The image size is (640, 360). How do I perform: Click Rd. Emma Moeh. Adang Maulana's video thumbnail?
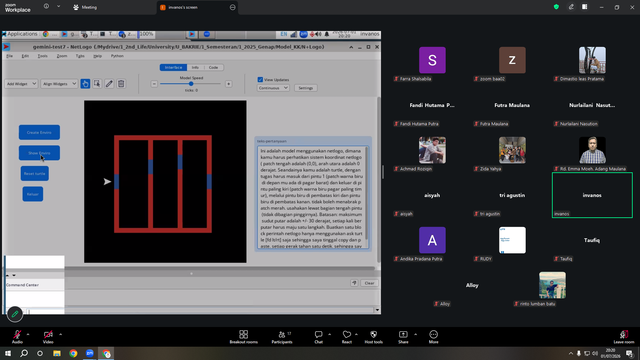[592, 150]
